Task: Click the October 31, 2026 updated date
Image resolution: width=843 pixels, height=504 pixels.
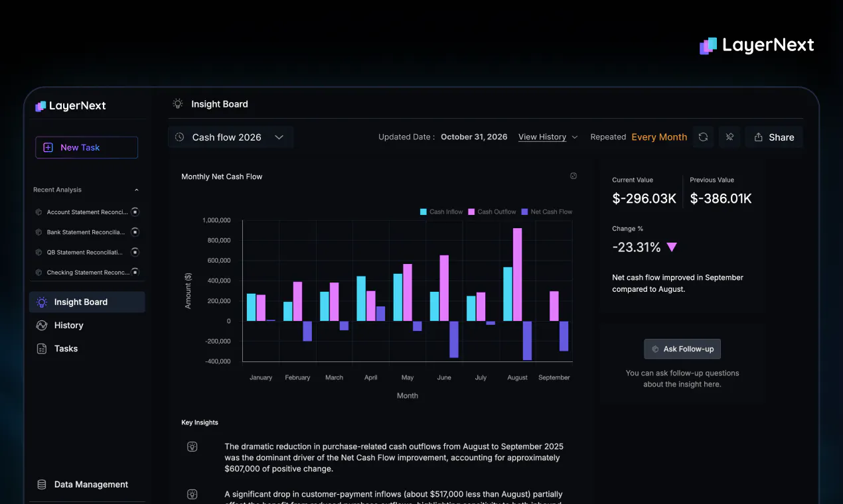Action: click(x=474, y=137)
